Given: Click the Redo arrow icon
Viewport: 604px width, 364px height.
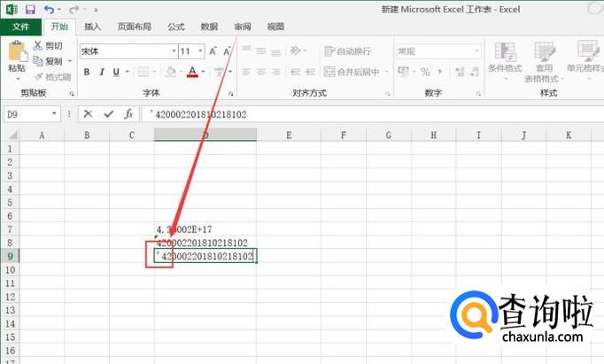Looking at the screenshot, I should [x=74, y=9].
